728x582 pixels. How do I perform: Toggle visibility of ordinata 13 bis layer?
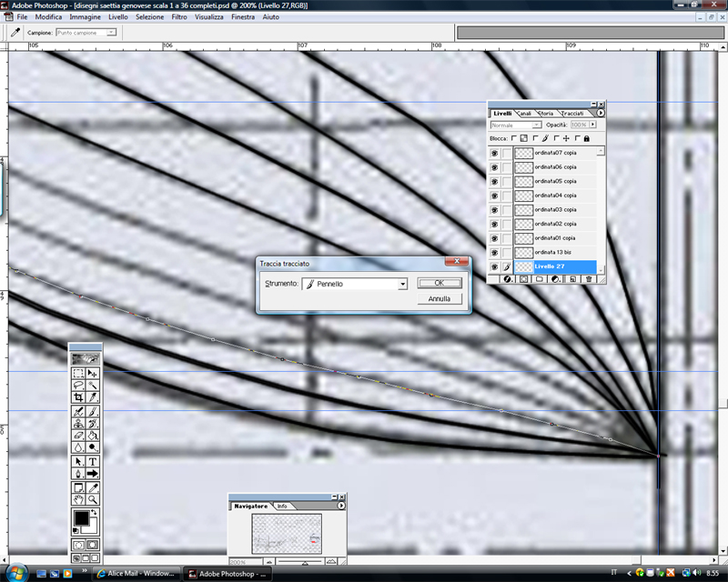[x=495, y=252]
